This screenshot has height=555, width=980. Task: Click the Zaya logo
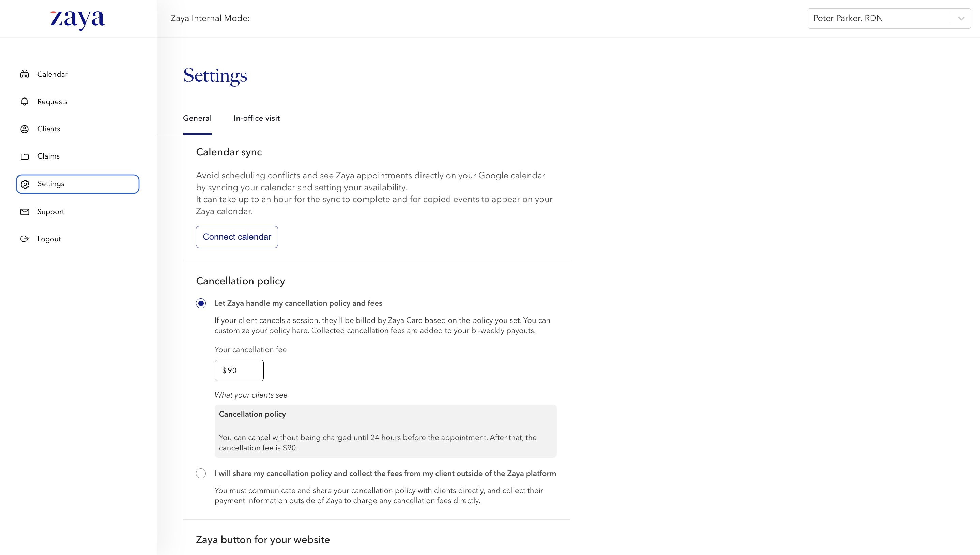77,19
